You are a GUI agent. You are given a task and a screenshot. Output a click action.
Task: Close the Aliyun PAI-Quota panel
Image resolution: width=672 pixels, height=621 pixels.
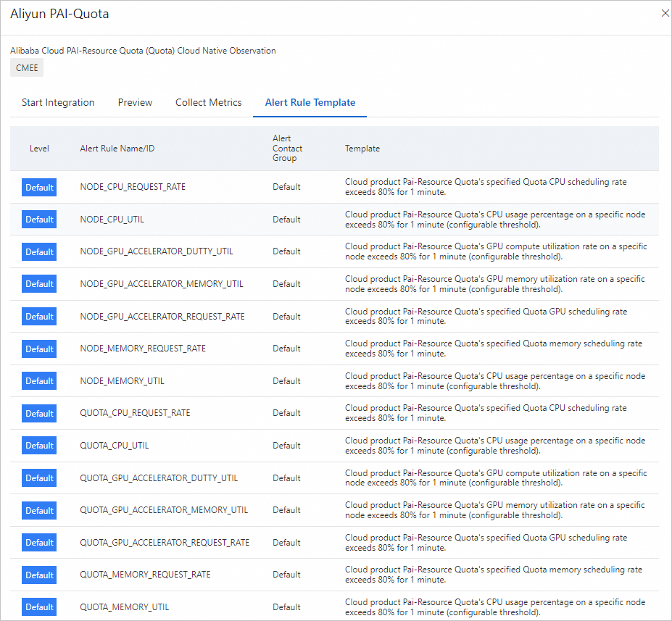665,13
